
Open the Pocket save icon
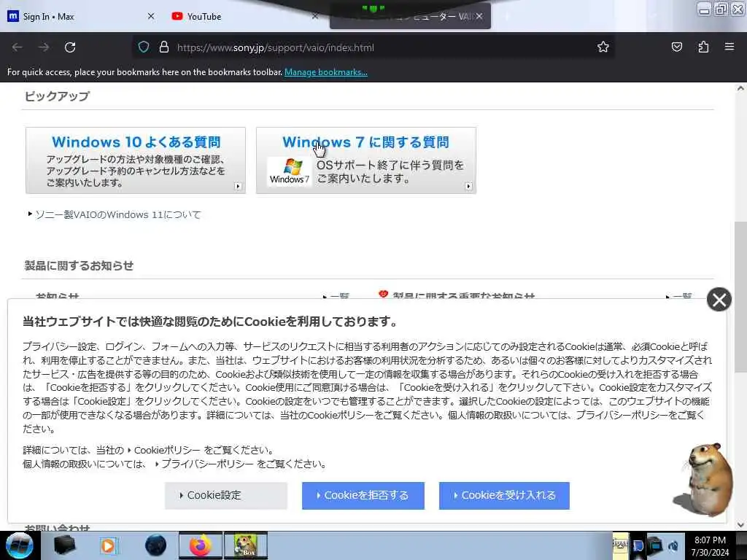676,47
